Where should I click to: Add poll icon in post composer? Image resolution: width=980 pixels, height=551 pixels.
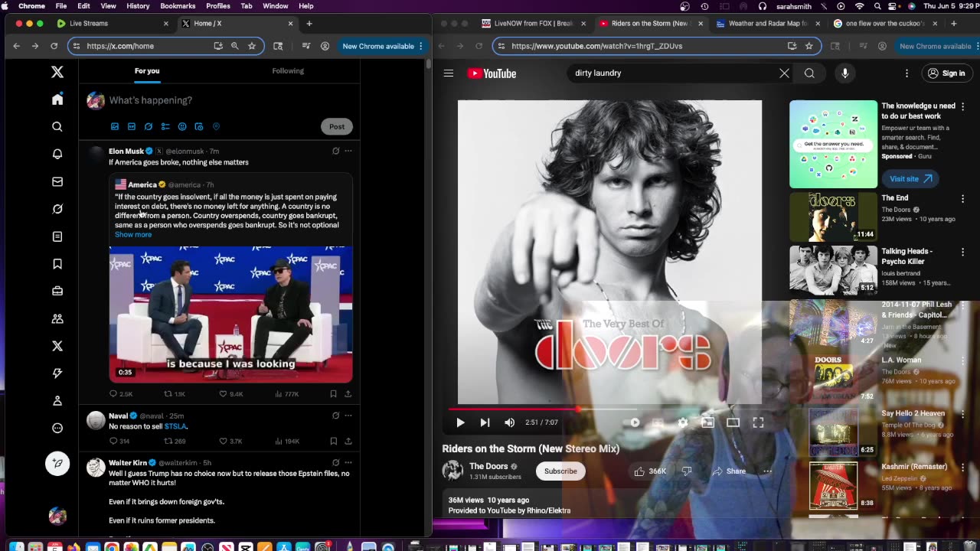(x=165, y=126)
